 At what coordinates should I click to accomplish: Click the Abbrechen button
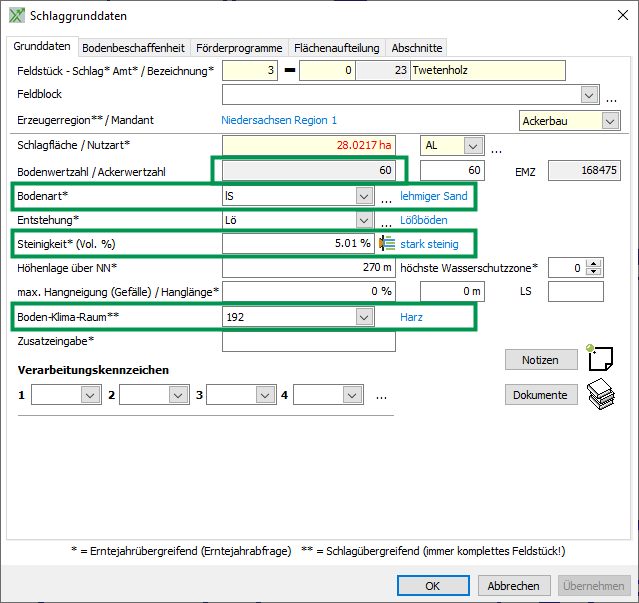[x=514, y=586]
